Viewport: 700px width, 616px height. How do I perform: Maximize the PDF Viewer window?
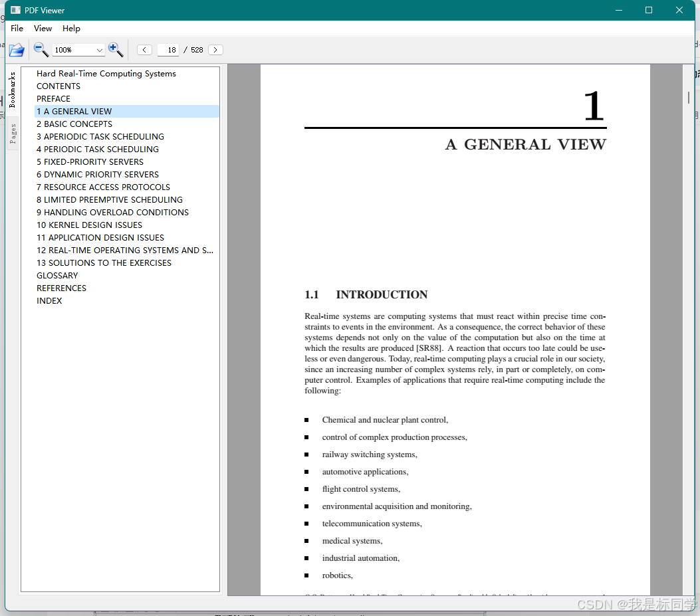pos(649,10)
